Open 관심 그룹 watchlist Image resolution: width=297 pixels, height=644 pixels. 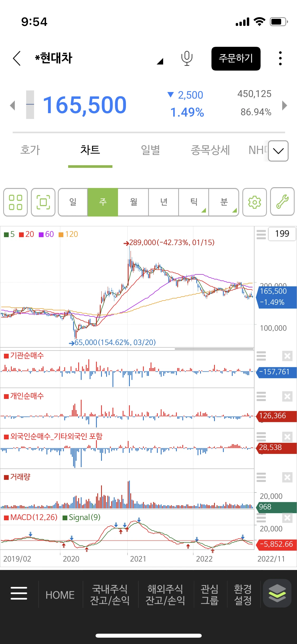coord(210,595)
